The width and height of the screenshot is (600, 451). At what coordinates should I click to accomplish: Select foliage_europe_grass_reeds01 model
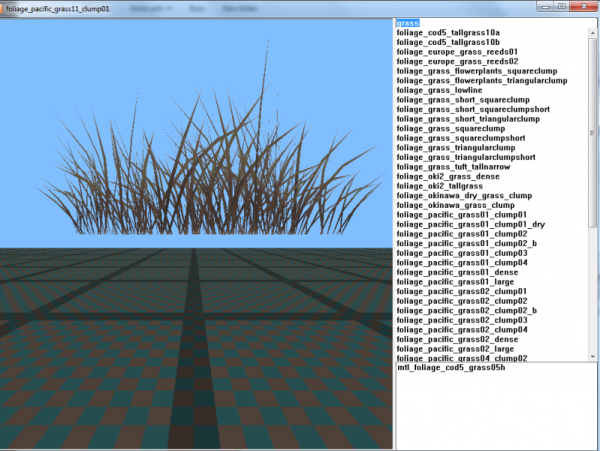457,52
